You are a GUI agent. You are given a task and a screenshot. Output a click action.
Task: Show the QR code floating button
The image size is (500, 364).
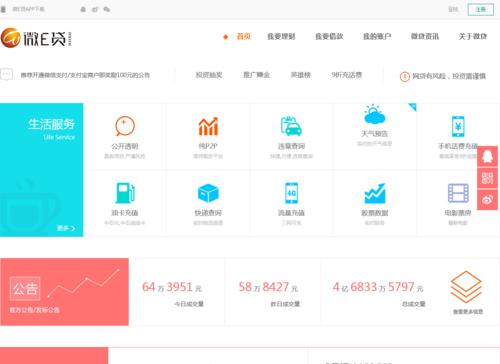tap(487, 178)
